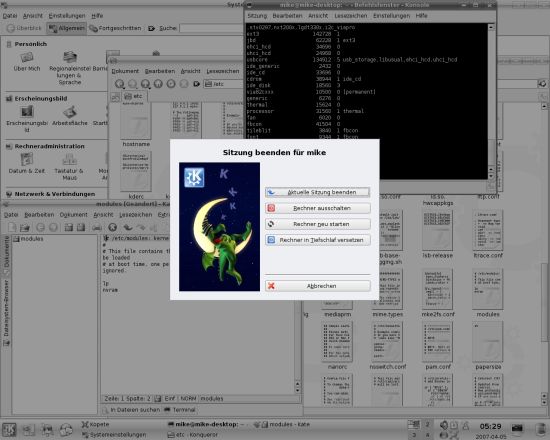Click Back arrow in Konqueror toolbar
Viewport: 550px width, 440px height.
[120, 84]
